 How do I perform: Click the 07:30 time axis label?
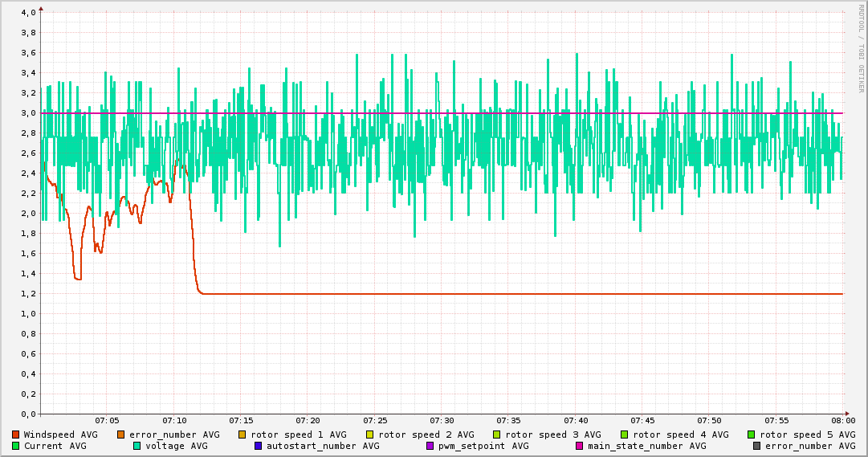pos(442,420)
